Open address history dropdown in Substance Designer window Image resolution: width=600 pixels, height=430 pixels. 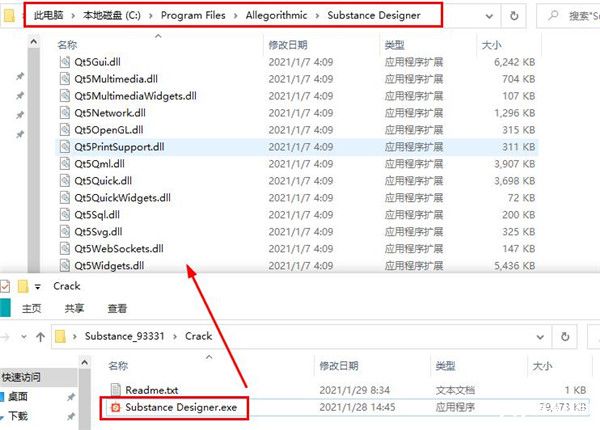click(489, 16)
